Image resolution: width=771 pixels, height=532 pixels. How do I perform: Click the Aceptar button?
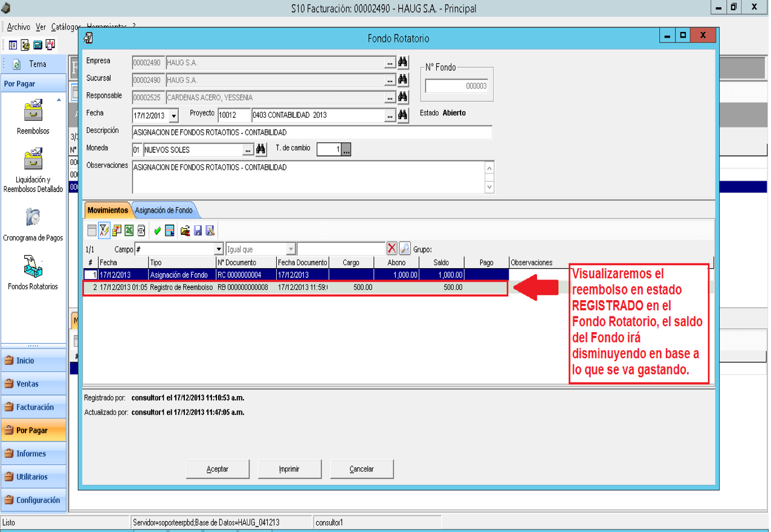[218, 469]
